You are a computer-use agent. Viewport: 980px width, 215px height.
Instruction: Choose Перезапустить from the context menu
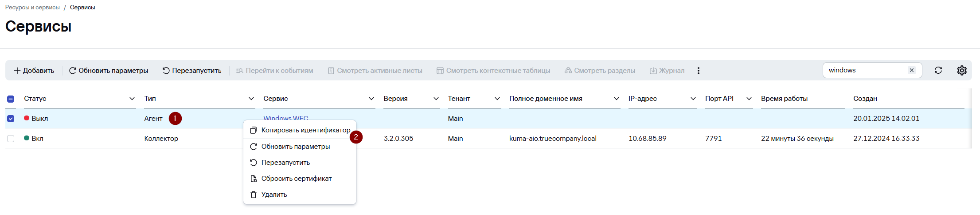click(285, 163)
